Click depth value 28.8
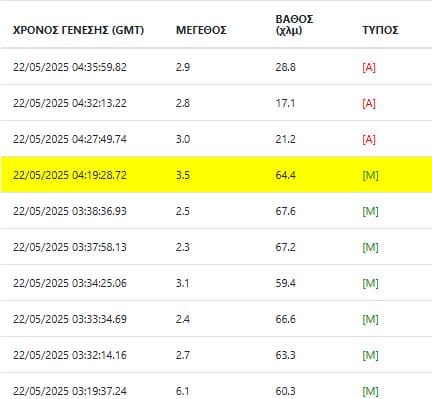Screen dimensions: 432x399 (286, 67)
